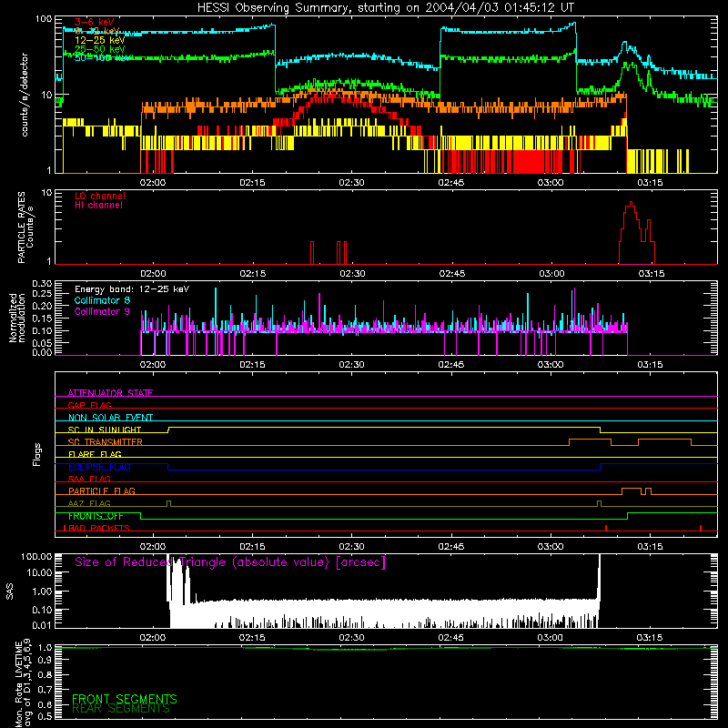
Task: Click the 02:00 tick label under modulation plot
Action: (x=153, y=365)
